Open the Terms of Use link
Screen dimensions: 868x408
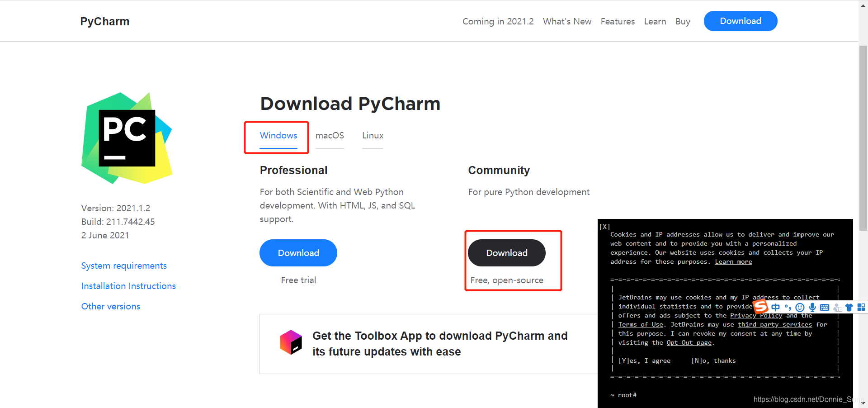click(x=641, y=324)
